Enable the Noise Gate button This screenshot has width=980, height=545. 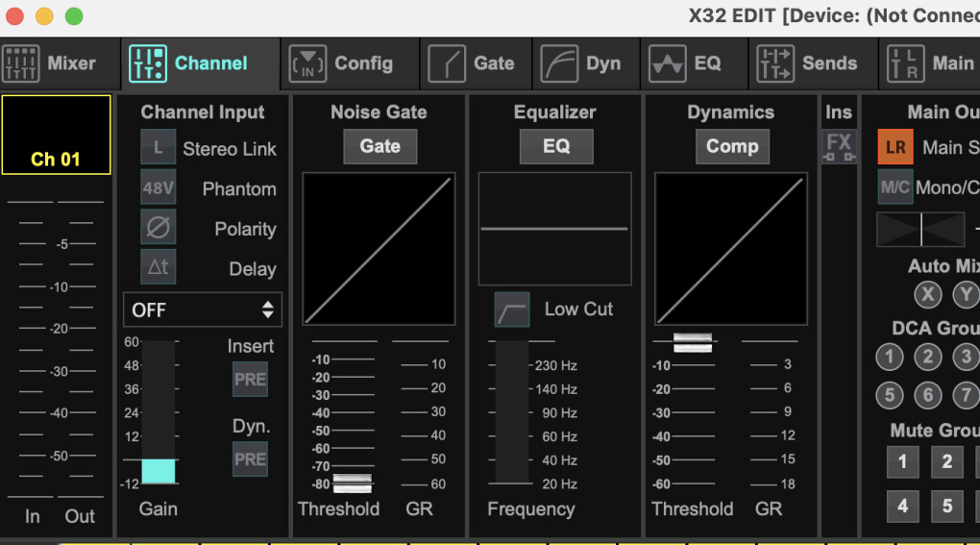click(x=380, y=146)
